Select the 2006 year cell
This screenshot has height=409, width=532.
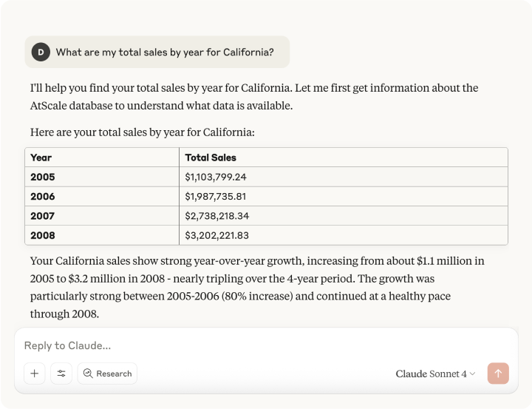click(43, 197)
